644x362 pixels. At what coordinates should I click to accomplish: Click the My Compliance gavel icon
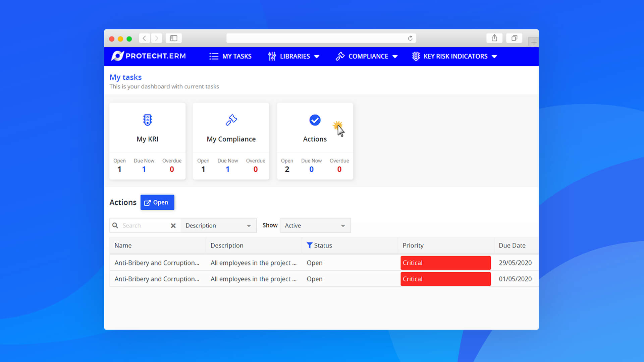(x=231, y=120)
